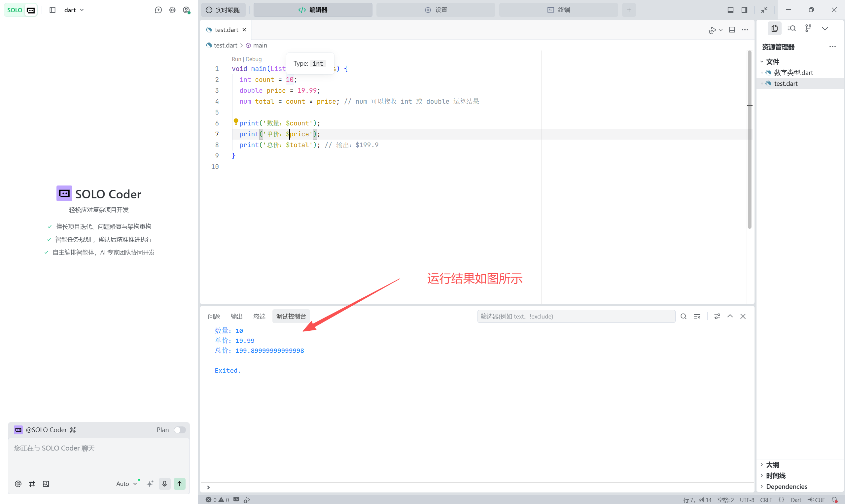This screenshot has width=845, height=504.
Task: Click the split editor icon
Action: point(732,30)
